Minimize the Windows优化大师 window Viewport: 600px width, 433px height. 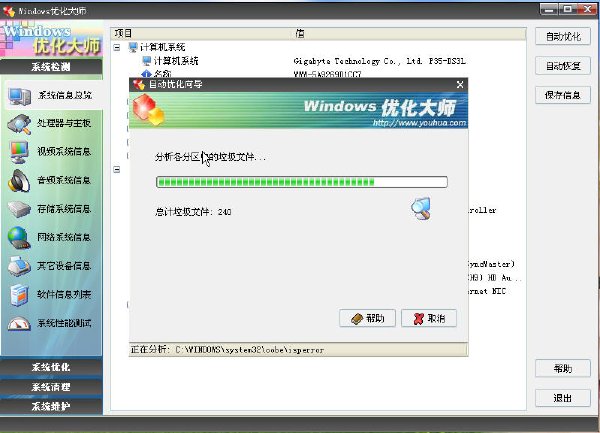549,9
